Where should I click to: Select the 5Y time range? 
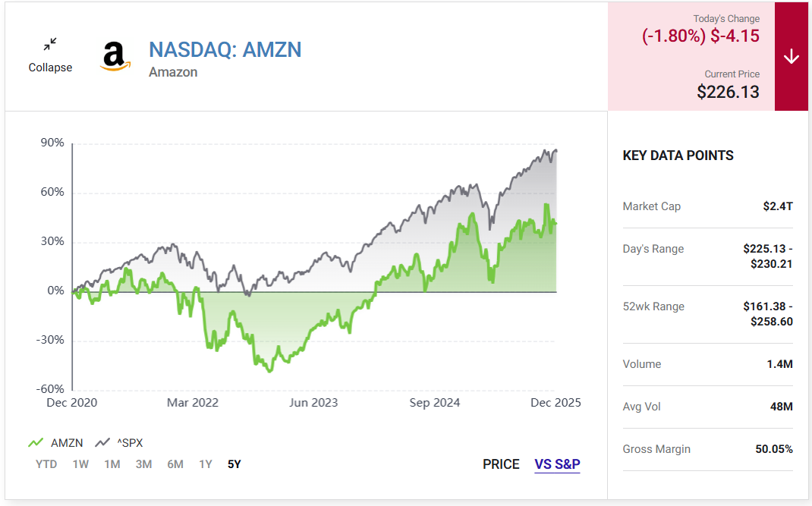point(234,464)
